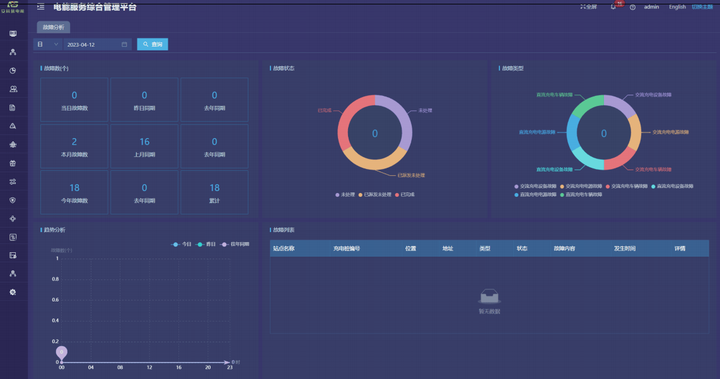Click the help question mark icon
Viewport: 720px width, 379px height.
[632, 7]
